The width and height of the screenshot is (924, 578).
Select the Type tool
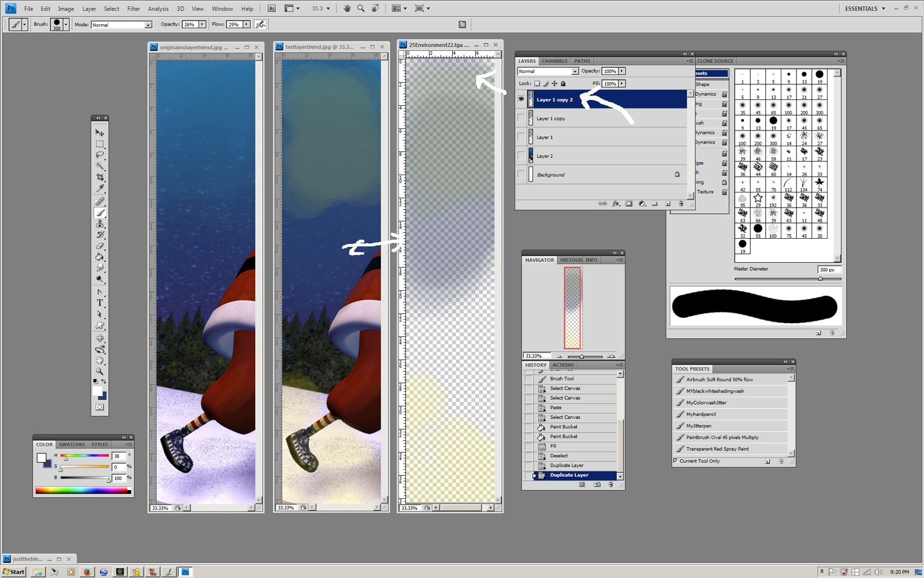[x=100, y=303]
